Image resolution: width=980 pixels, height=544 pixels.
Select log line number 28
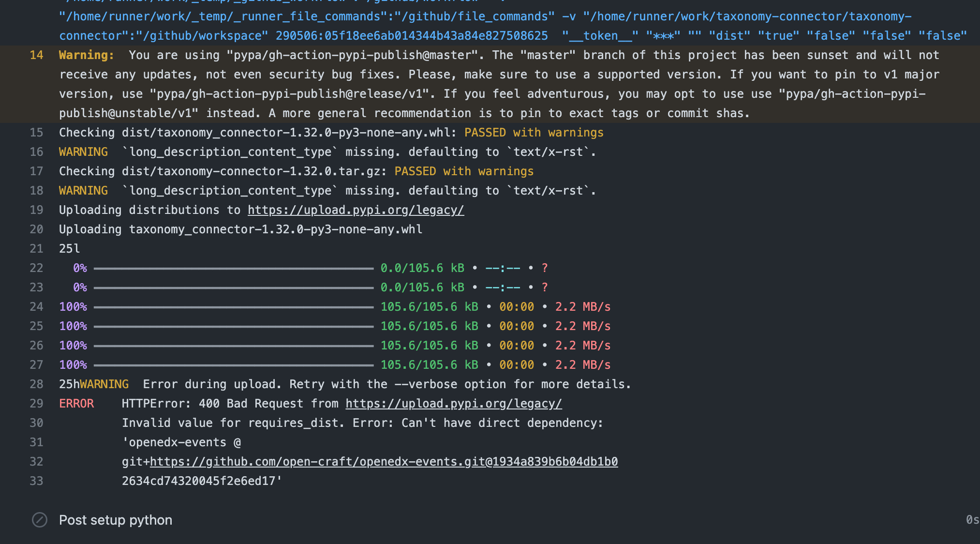tap(36, 384)
